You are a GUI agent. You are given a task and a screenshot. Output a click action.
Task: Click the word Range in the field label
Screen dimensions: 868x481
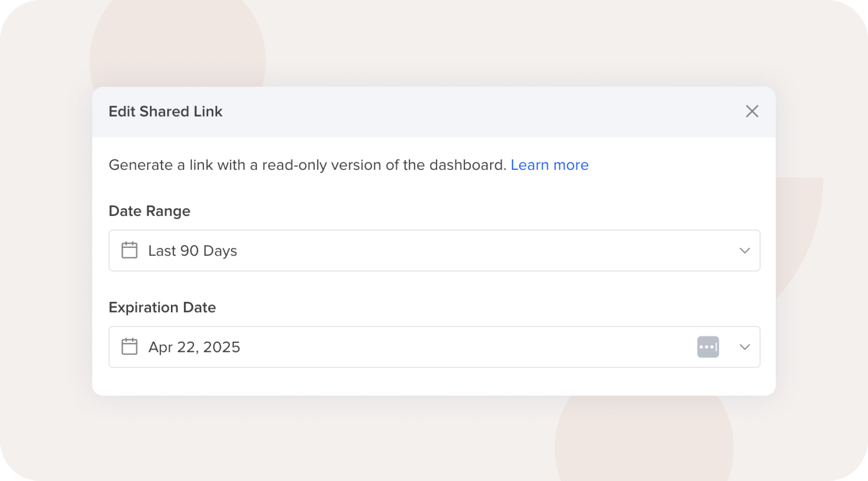(168, 211)
